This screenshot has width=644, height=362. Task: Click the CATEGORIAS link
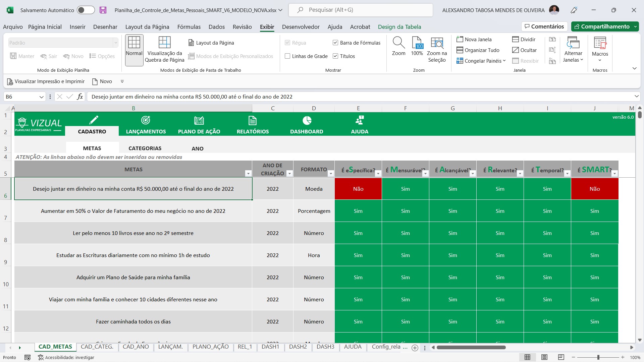[x=145, y=148]
